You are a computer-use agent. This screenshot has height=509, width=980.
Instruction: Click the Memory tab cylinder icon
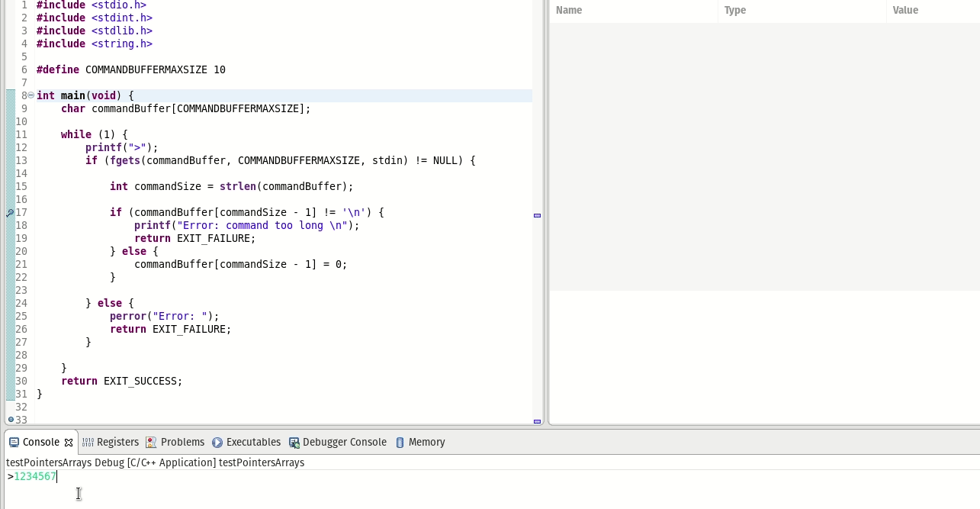[x=400, y=442]
